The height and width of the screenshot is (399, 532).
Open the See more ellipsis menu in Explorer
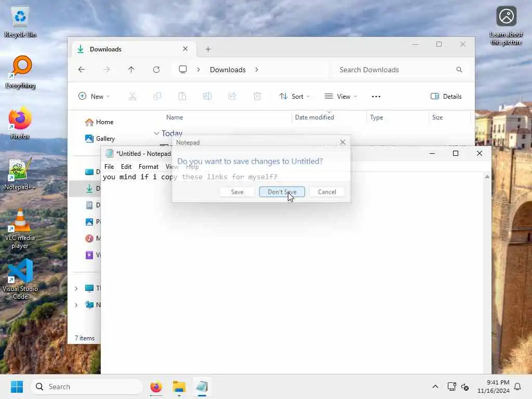tap(376, 96)
